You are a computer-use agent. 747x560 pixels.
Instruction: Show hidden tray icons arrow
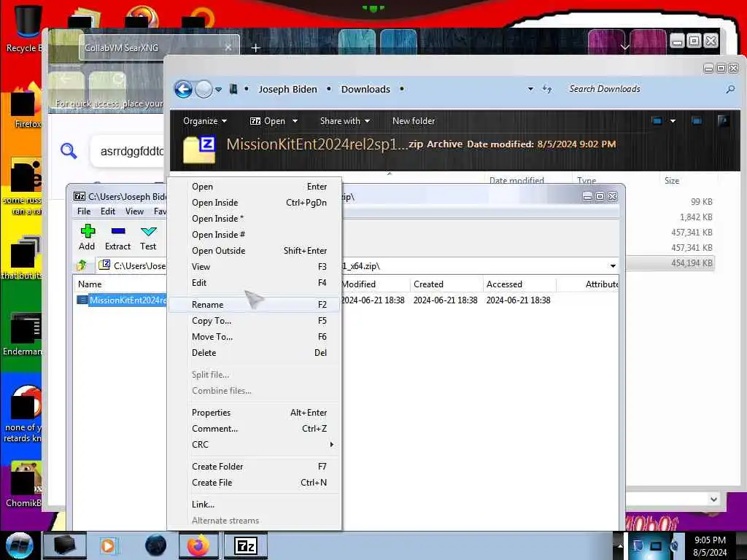point(620,545)
